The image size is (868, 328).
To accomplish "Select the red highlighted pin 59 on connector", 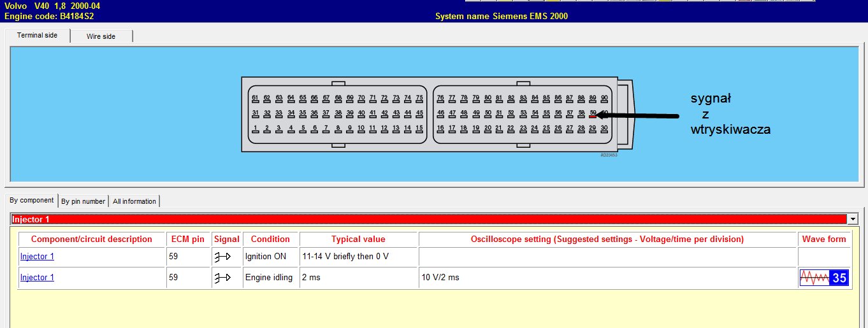I will pos(593,115).
